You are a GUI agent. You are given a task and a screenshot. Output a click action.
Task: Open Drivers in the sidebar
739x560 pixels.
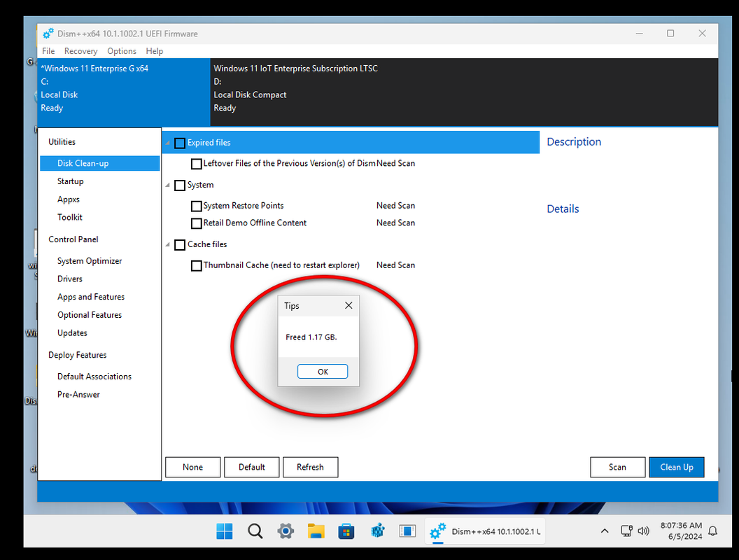click(70, 279)
